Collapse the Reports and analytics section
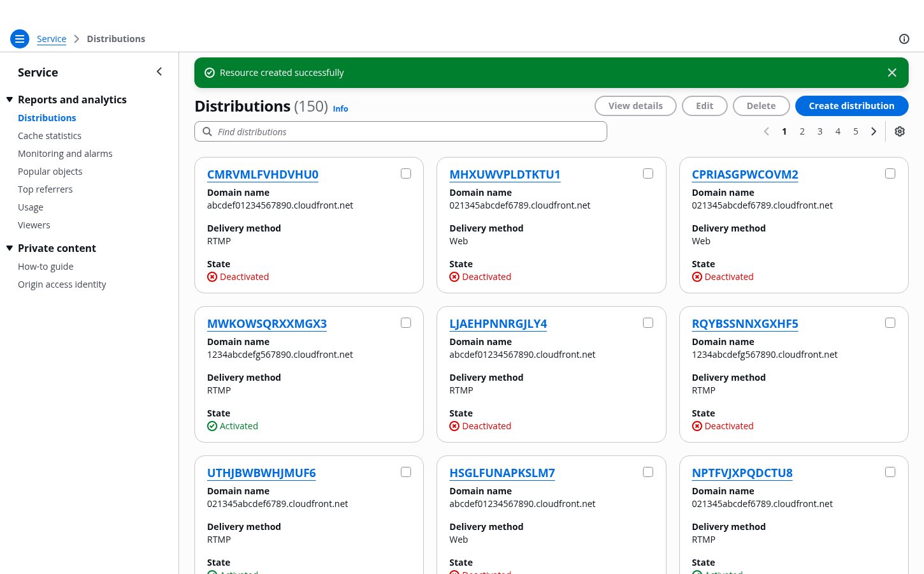 click(x=10, y=99)
